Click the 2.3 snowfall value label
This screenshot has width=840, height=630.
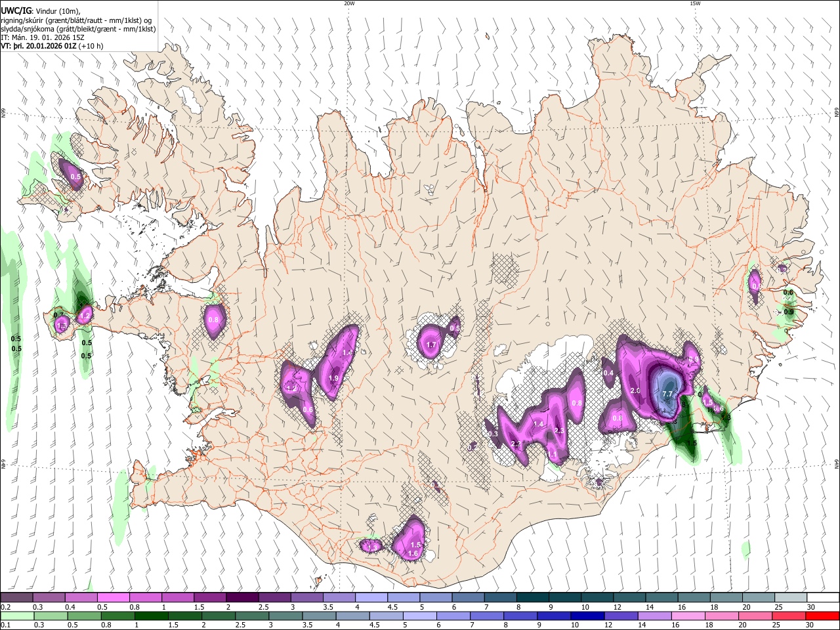(559, 430)
